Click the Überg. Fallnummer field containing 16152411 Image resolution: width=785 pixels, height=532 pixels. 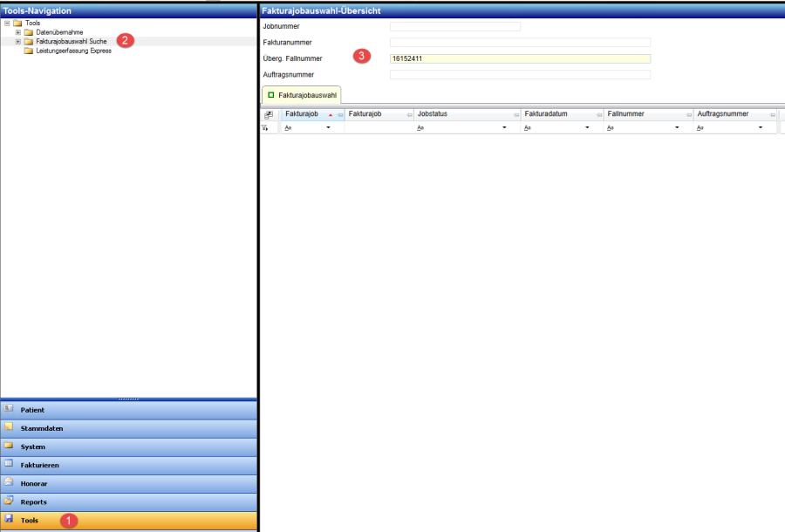[520, 58]
